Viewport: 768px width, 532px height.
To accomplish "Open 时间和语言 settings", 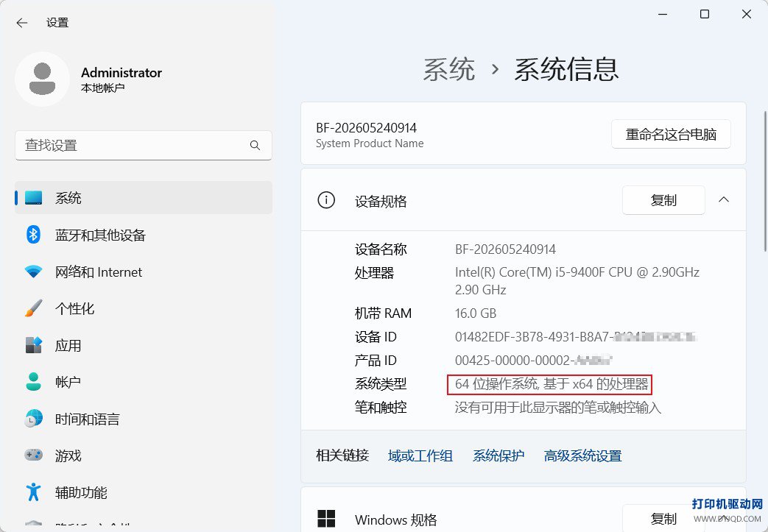I will 144,419.
